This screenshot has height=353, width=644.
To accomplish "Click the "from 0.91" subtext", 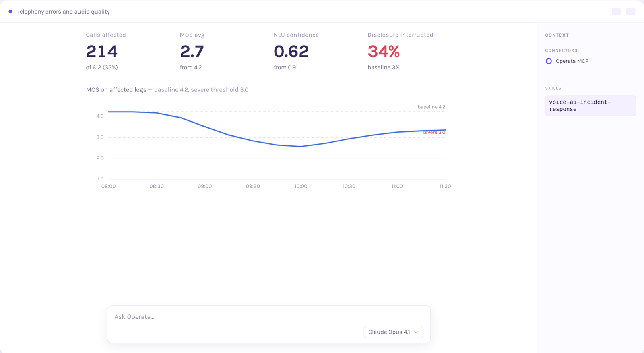I will pyautogui.click(x=286, y=67).
